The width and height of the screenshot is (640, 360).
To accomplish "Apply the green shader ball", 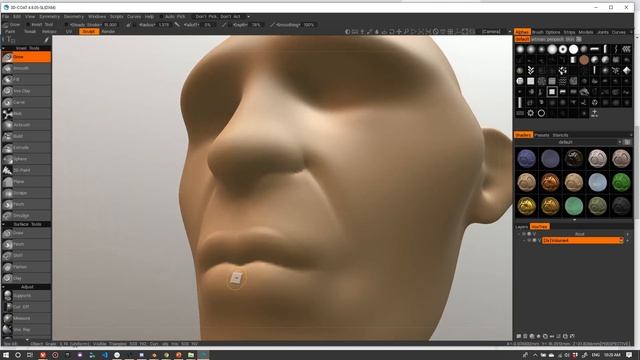I will click(x=621, y=182).
